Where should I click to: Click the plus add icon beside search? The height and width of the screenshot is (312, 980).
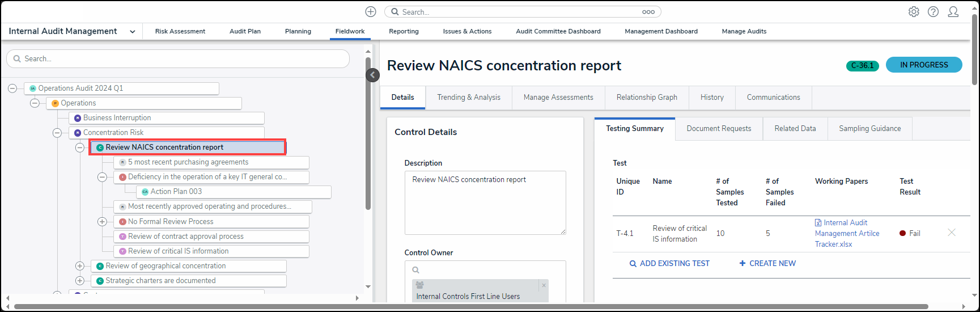pyautogui.click(x=371, y=12)
